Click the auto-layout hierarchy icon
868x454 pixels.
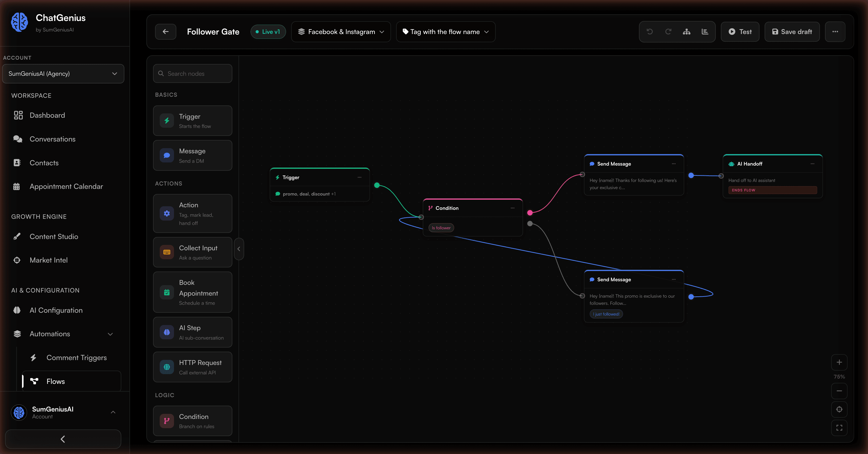[x=686, y=32]
